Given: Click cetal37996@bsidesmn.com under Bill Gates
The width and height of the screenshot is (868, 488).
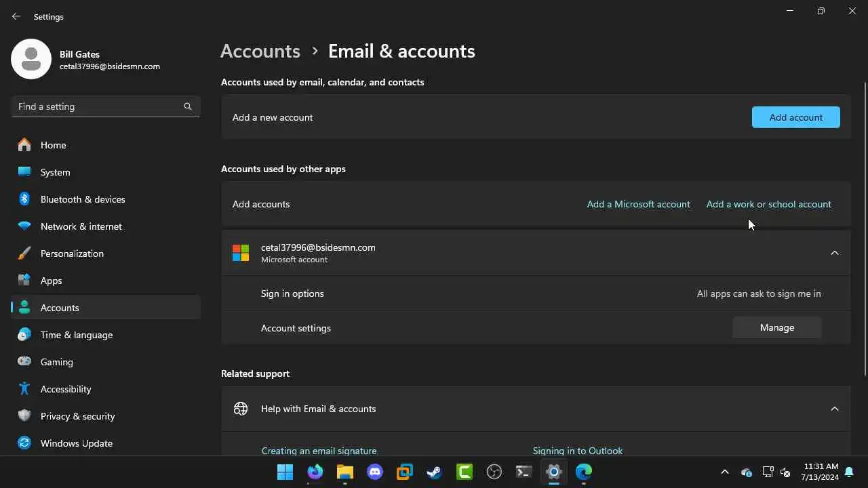Looking at the screenshot, I should coord(110,66).
